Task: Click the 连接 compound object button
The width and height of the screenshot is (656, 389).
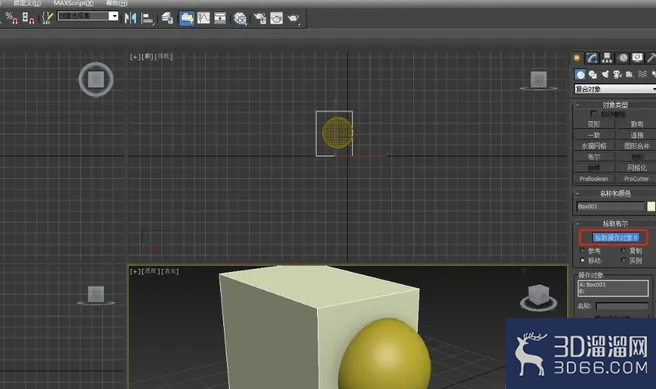Action: coord(636,135)
